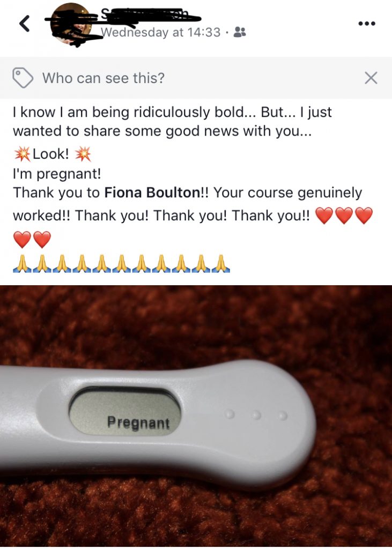Dismiss the "Who can see this?" banner
Screen dimensions: 392x549
(x=371, y=78)
